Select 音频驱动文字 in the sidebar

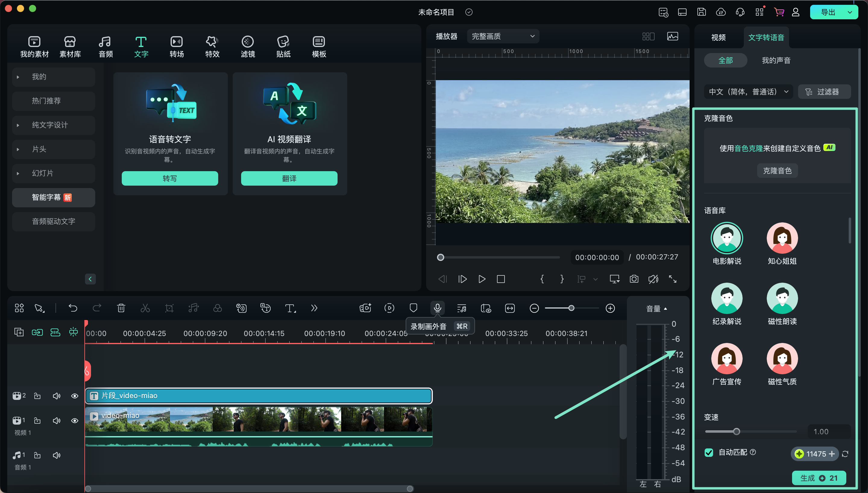[x=53, y=221]
